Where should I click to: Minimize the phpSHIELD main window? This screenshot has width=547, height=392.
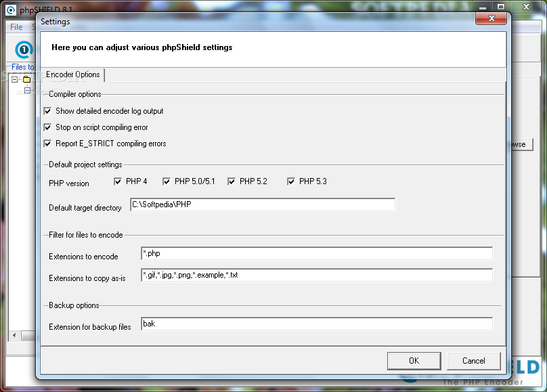pyautogui.click(x=483, y=7)
